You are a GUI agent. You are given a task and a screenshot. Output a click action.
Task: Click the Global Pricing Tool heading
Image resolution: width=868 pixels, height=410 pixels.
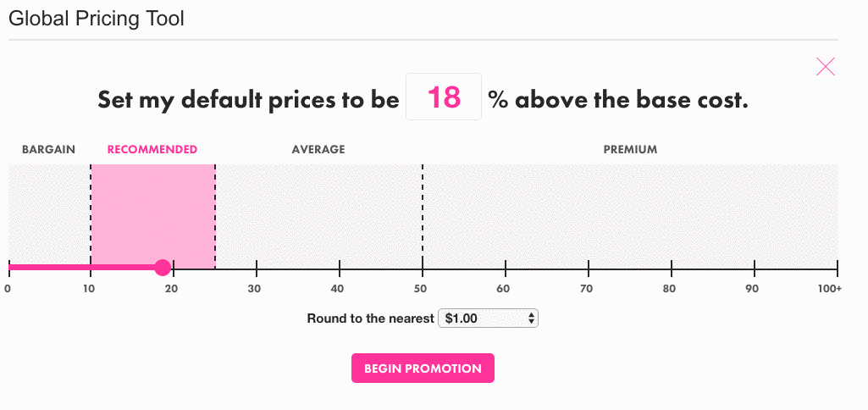(97, 19)
